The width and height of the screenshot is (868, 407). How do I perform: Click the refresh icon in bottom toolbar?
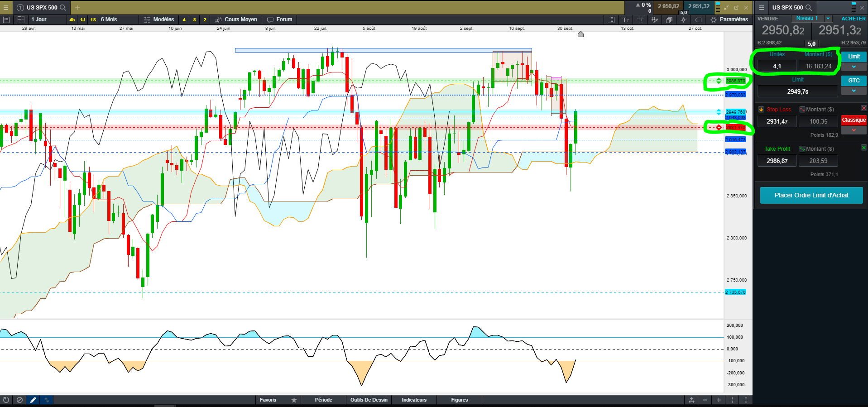coord(6,400)
